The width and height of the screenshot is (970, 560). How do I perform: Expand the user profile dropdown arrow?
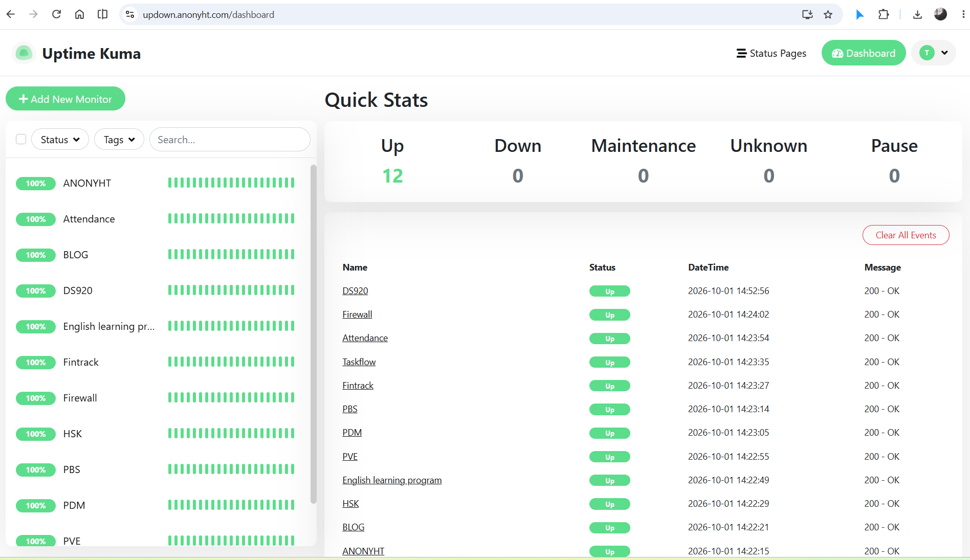pos(944,53)
